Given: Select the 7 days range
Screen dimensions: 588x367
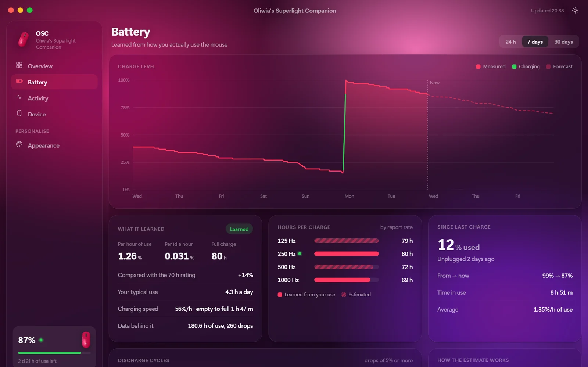Looking at the screenshot, I should point(535,42).
